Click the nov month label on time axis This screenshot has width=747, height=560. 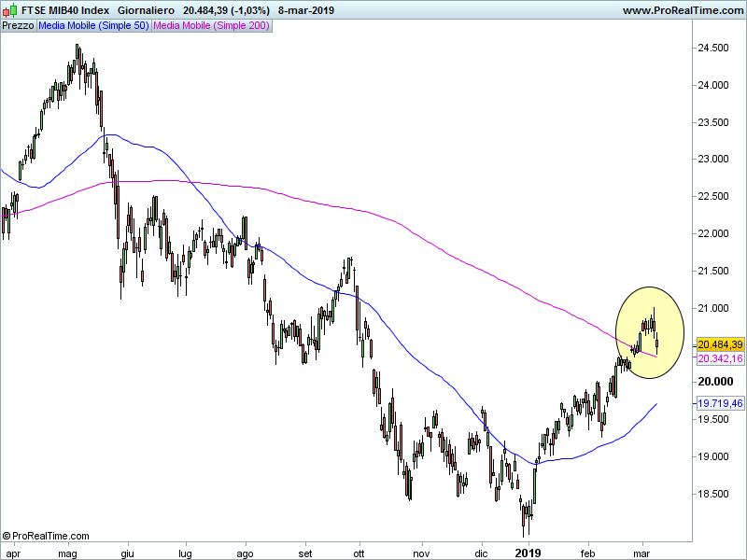422,553
